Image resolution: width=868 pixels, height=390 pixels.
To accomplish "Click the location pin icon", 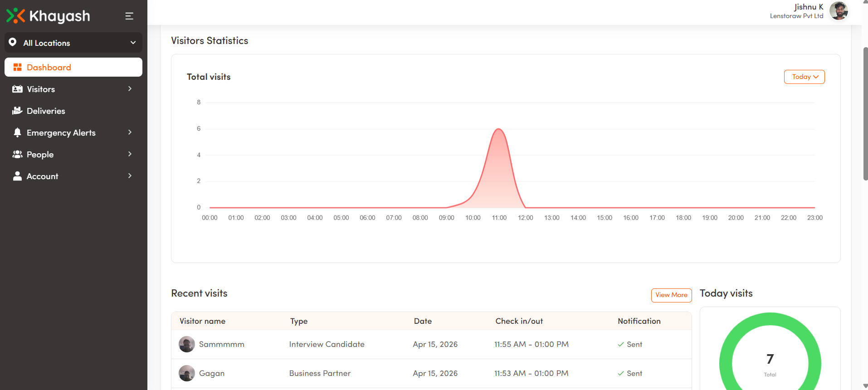I will tap(13, 42).
